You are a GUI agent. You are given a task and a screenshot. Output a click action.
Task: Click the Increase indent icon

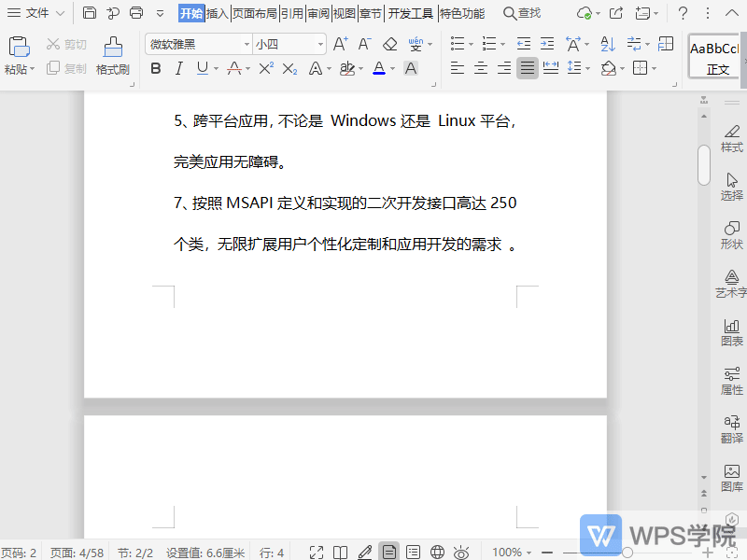point(547,44)
